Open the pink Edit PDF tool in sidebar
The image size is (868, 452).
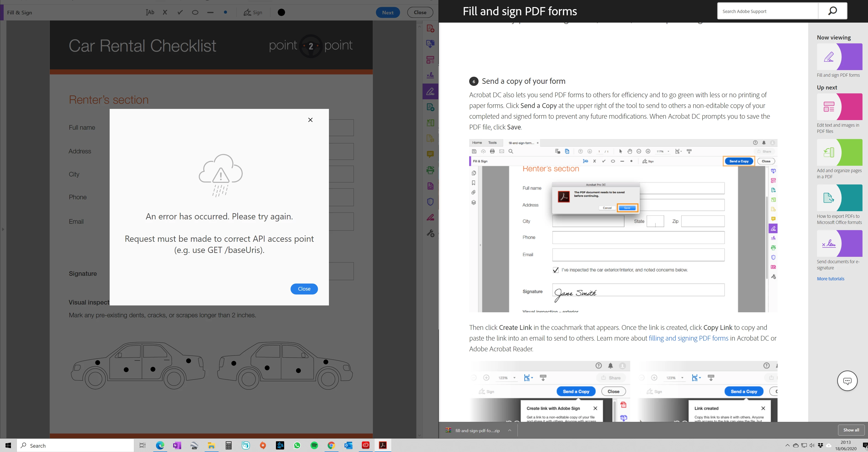[x=430, y=60]
